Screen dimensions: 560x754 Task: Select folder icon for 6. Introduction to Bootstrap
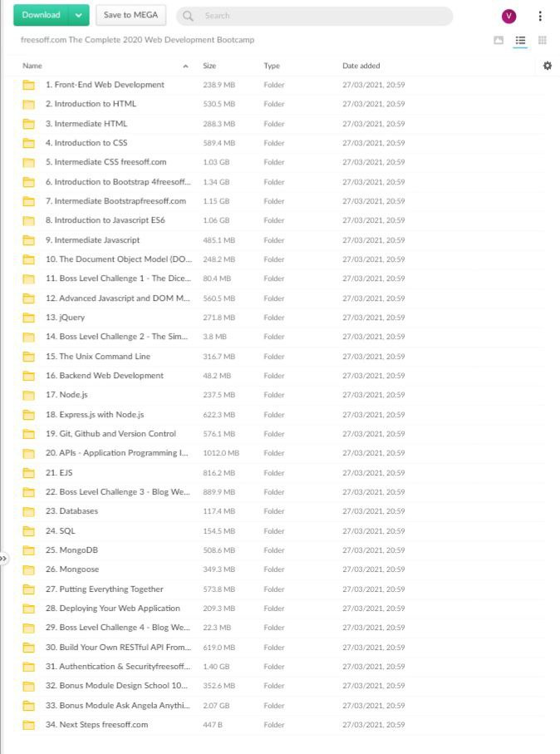(29, 182)
